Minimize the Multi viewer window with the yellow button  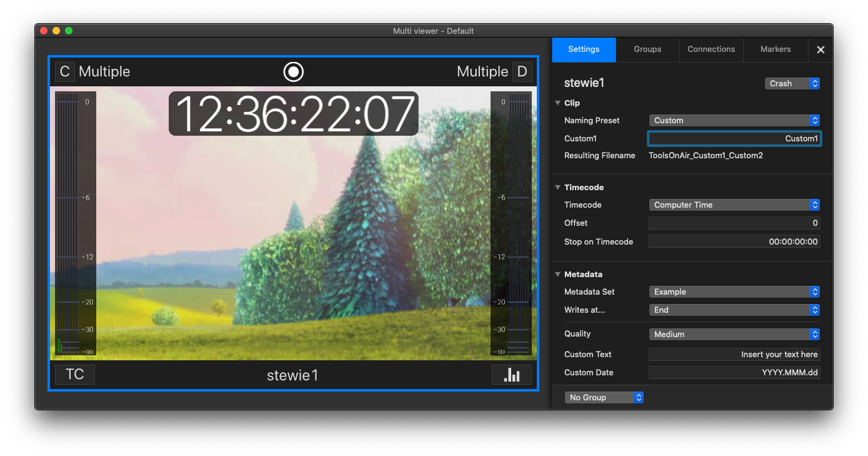pos(56,31)
